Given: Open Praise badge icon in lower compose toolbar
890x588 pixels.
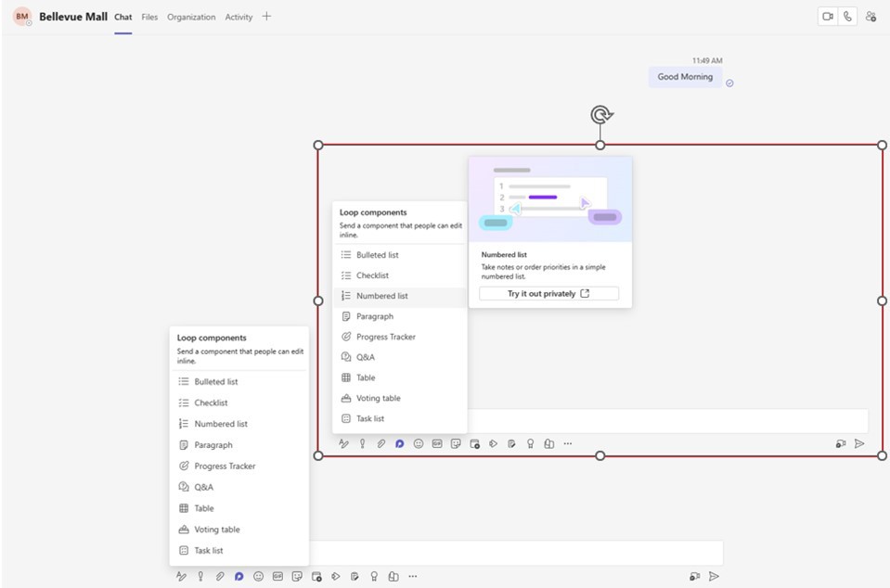Looking at the screenshot, I should point(374,576).
